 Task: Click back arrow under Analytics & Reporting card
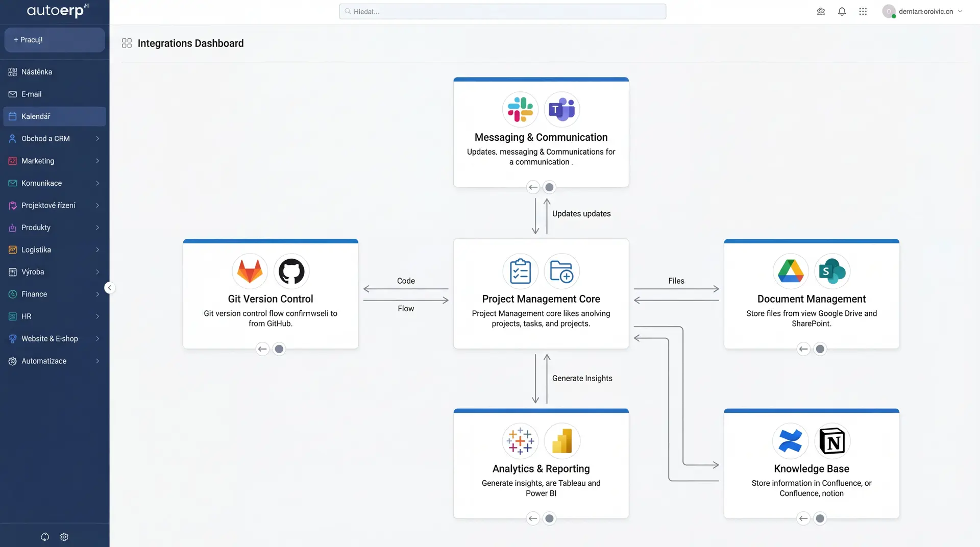pos(533,518)
